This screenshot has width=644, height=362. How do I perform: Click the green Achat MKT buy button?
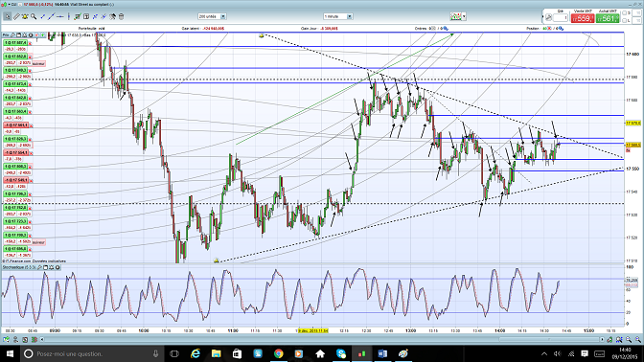point(608,18)
